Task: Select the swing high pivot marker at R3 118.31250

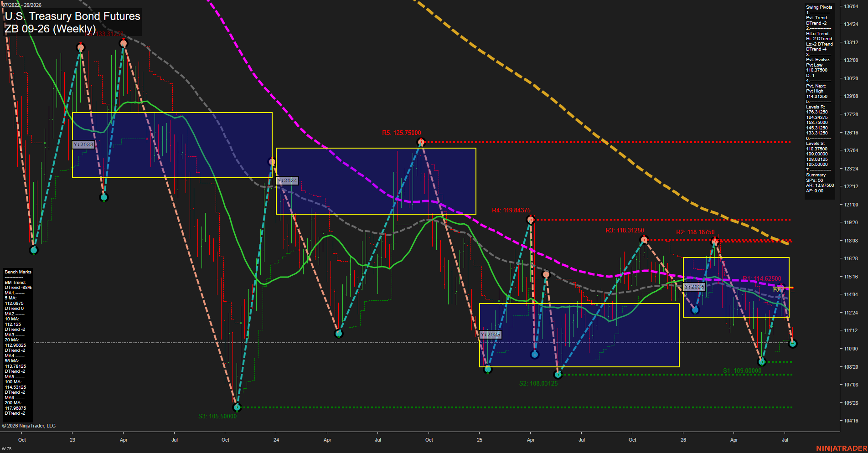Action: (x=644, y=239)
